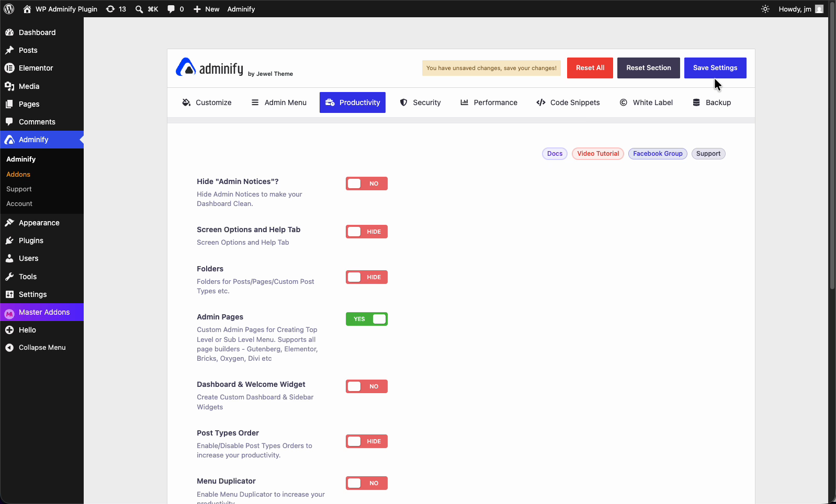Viewport: 836px width, 504px height.
Task: Open the Backup tab
Action: (x=711, y=102)
